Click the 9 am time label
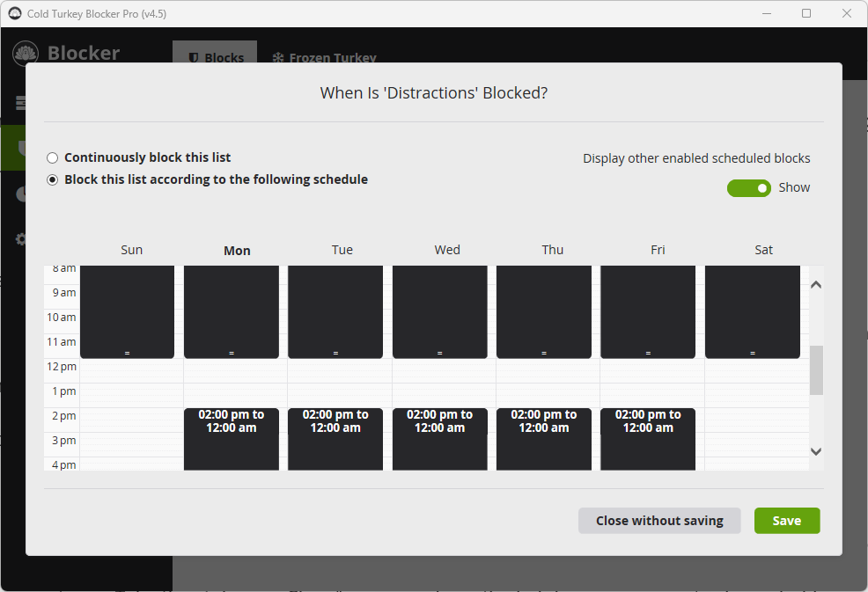This screenshot has width=868, height=592. coord(64,293)
